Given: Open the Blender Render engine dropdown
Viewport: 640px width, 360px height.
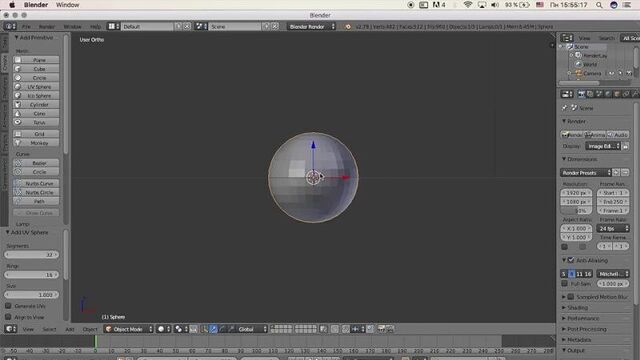Looking at the screenshot, I should point(311,27).
